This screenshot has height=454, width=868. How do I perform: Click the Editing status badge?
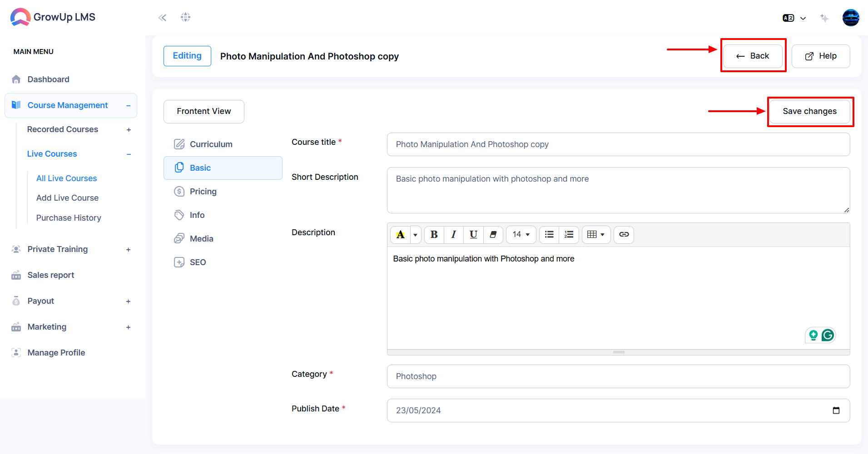tap(187, 56)
